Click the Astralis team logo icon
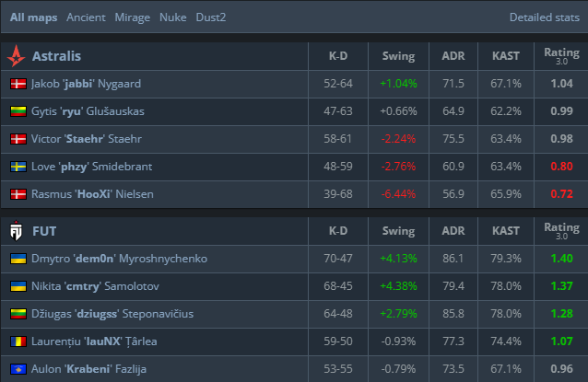The height and width of the screenshot is (382, 588). pos(17,56)
